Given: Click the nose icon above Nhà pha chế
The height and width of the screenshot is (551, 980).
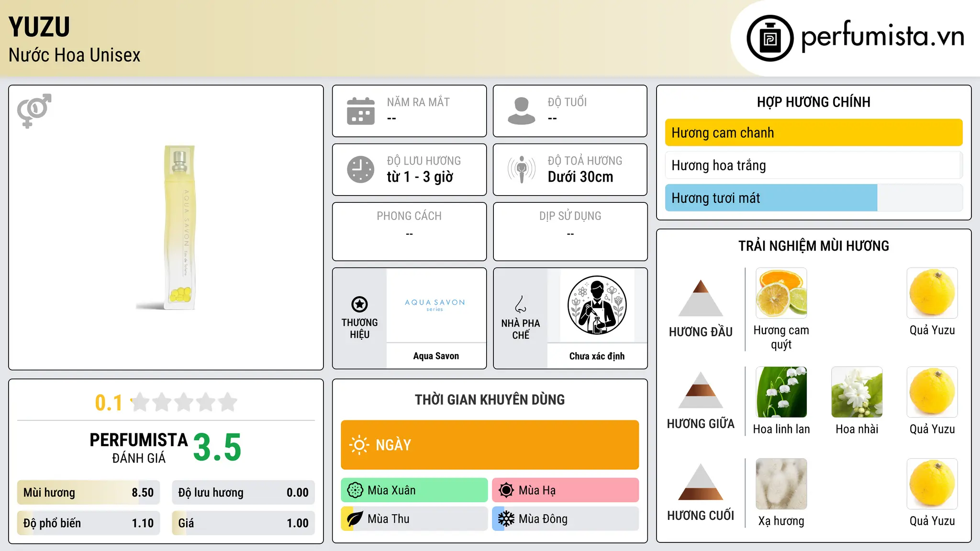Looking at the screenshot, I should tap(521, 304).
